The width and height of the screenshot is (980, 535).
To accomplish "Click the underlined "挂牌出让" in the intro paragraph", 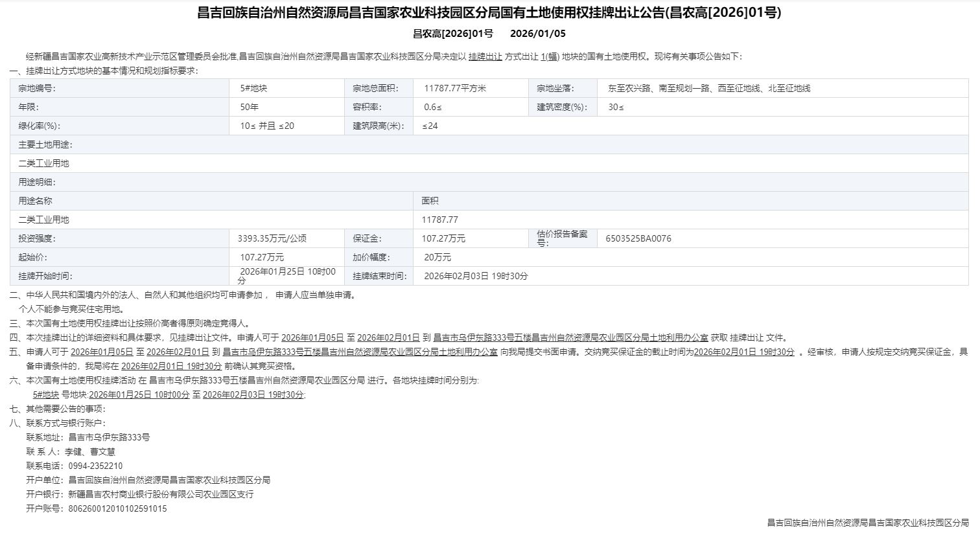I will coord(485,56).
